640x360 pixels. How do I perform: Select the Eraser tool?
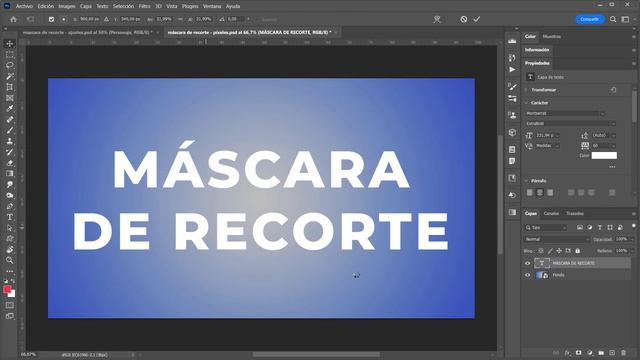[x=10, y=163]
